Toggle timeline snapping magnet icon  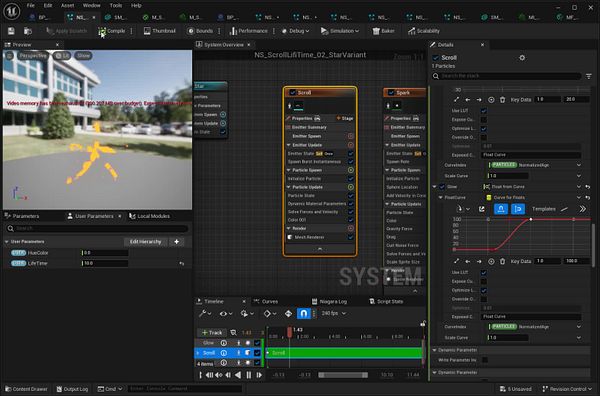click(303, 314)
